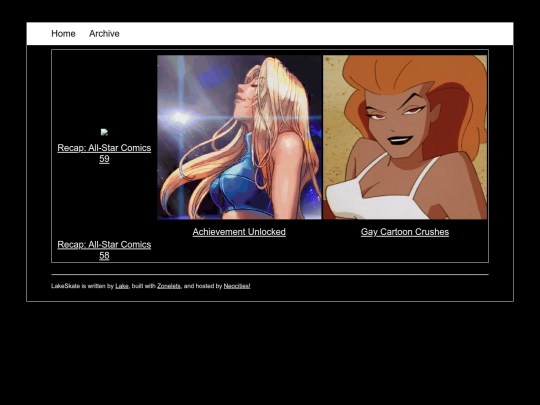Open the Achievement Unlocked post link
This screenshot has height=405, width=540.
coord(239,232)
